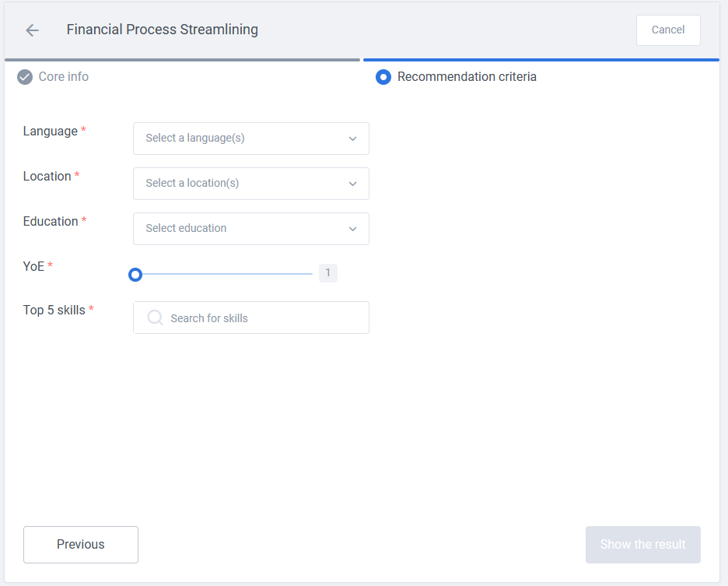
Task: Click the Show the result button
Action: [642, 545]
